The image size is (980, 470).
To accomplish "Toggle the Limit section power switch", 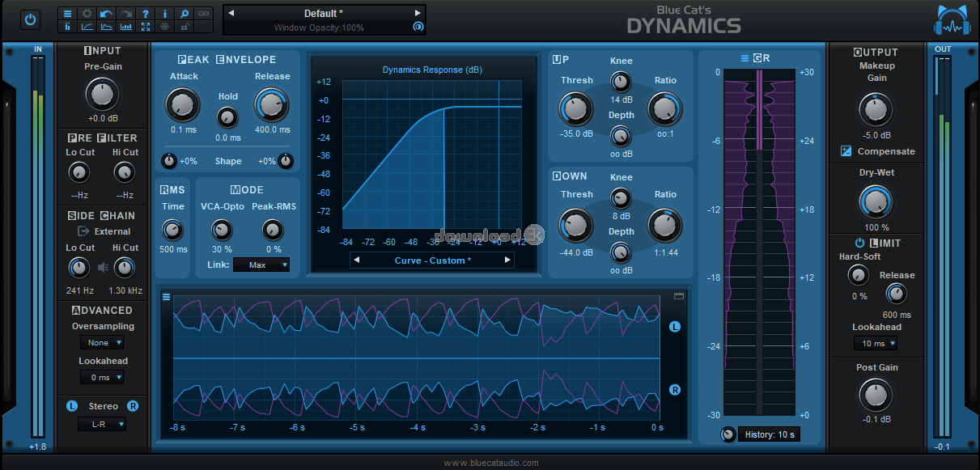I will click(859, 243).
